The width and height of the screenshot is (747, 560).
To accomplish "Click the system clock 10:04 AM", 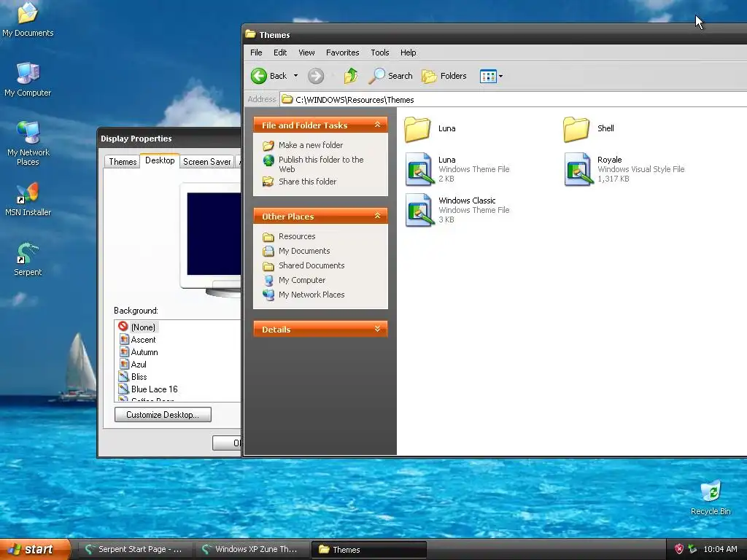I will pos(720,549).
